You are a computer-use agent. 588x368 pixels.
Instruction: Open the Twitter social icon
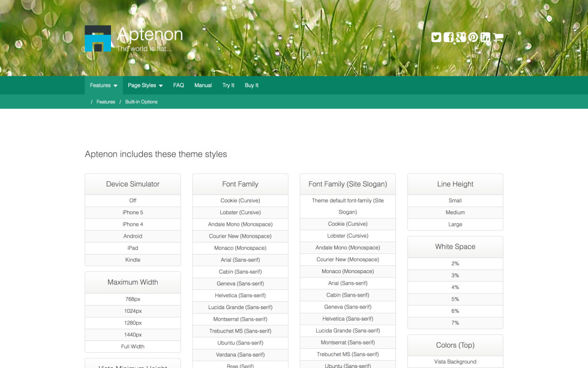(436, 37)
